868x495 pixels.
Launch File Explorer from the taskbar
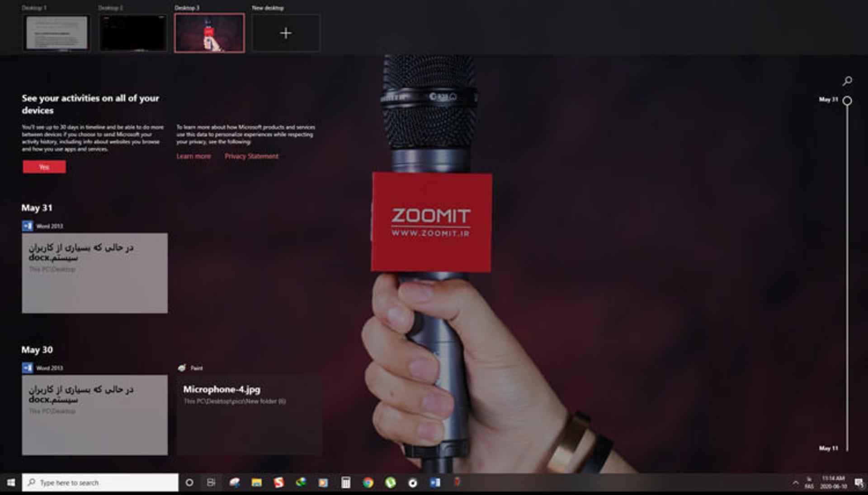(x=257, y=483)
